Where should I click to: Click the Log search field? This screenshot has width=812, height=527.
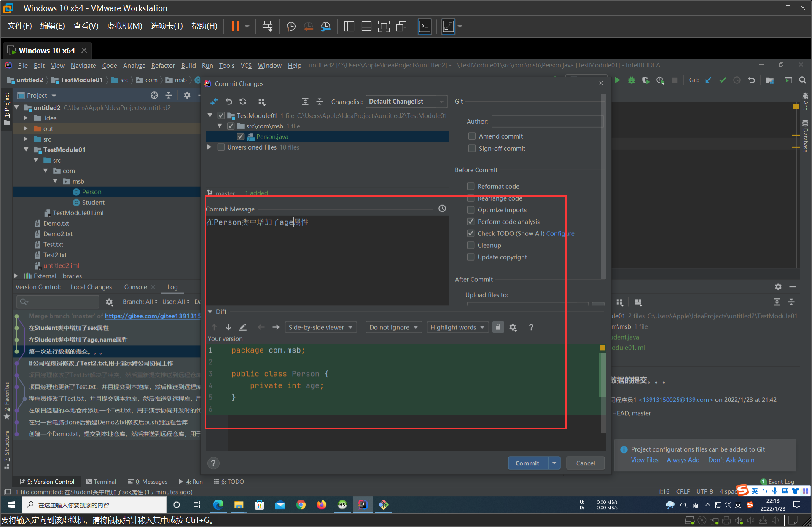click(58, 302)
